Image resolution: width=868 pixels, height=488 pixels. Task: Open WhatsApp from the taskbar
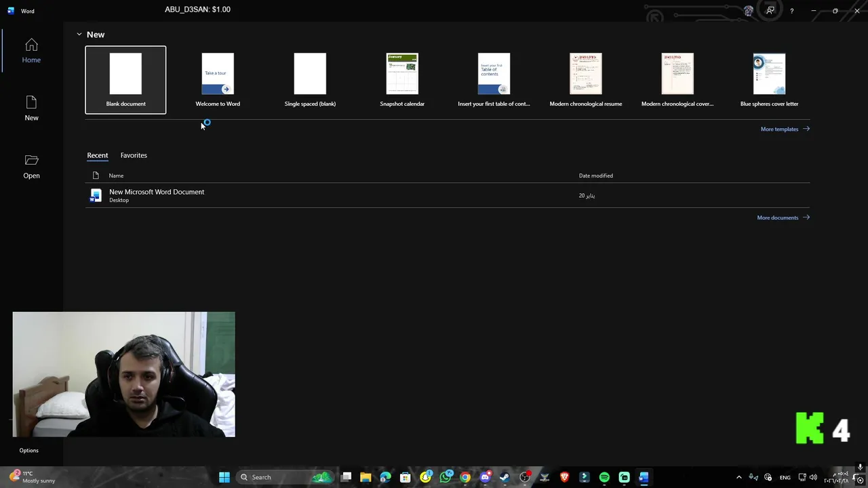(445, 477)
